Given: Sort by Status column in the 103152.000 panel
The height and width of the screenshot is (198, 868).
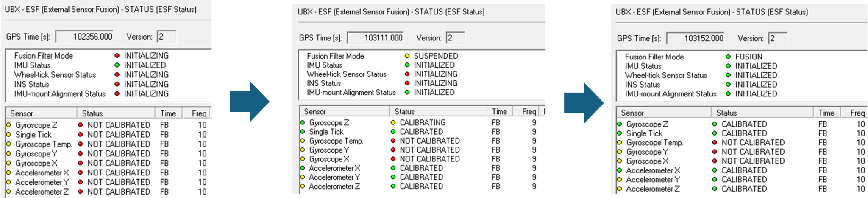Looking at the screenshot, I should 762,113.
